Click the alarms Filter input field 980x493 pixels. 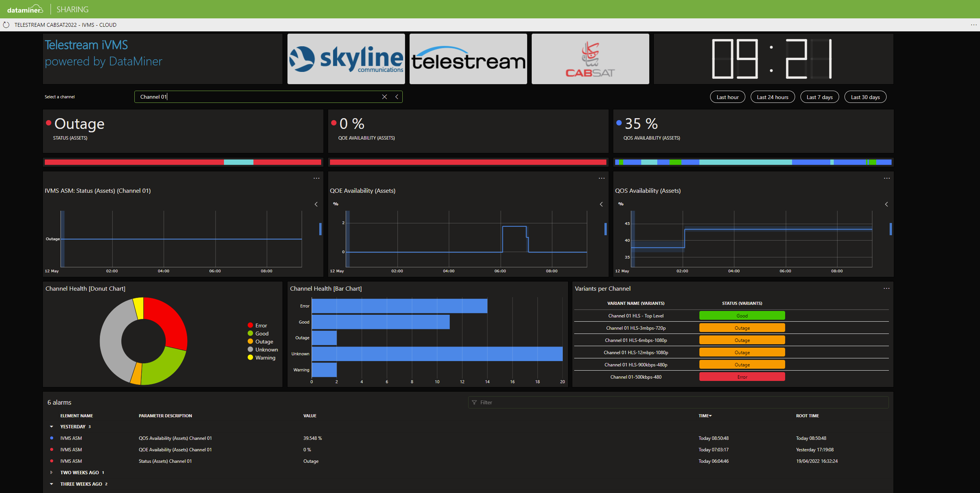click(678, 402)
